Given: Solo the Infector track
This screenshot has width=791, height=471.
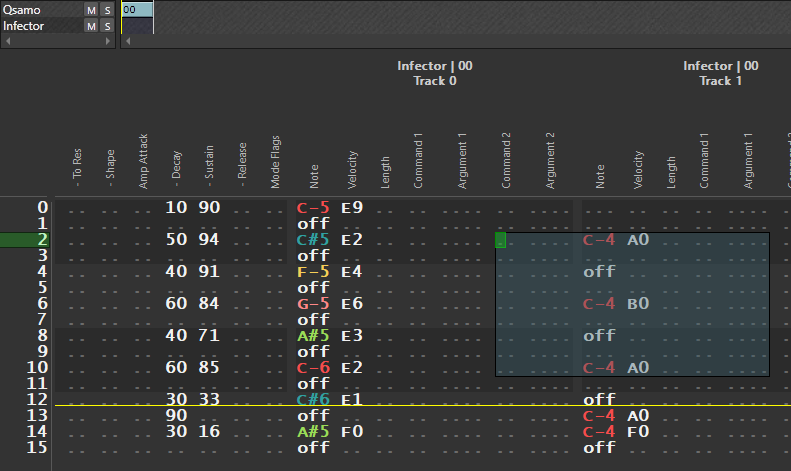Looking at the screenshot, I should [x=107, y=26].
